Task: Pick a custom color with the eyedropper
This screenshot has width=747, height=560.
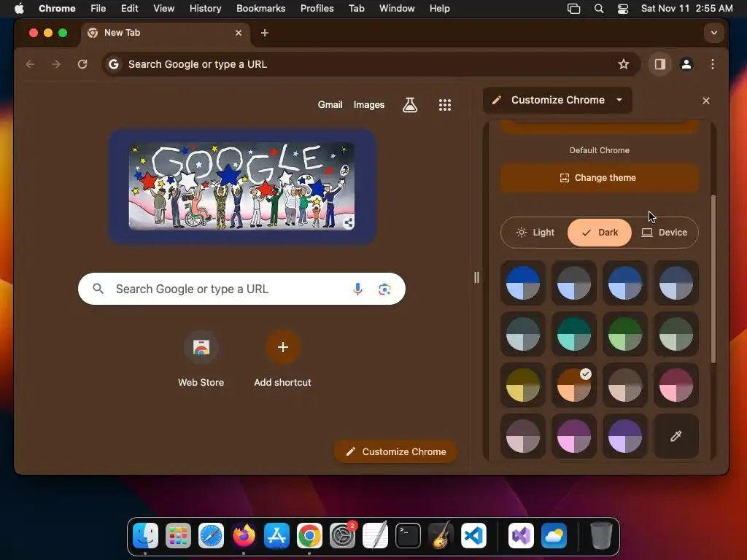Action: click(676, 436)
